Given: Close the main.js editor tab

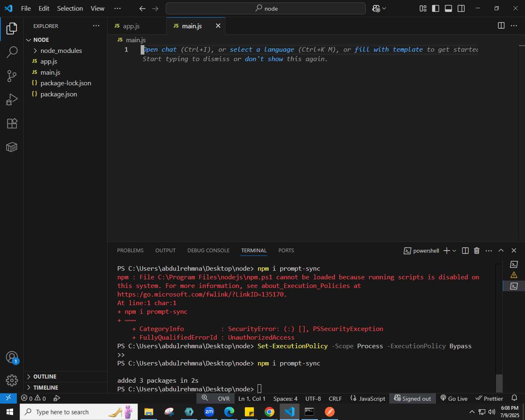Looking at the screenshot, I should [x=218, y=26].
